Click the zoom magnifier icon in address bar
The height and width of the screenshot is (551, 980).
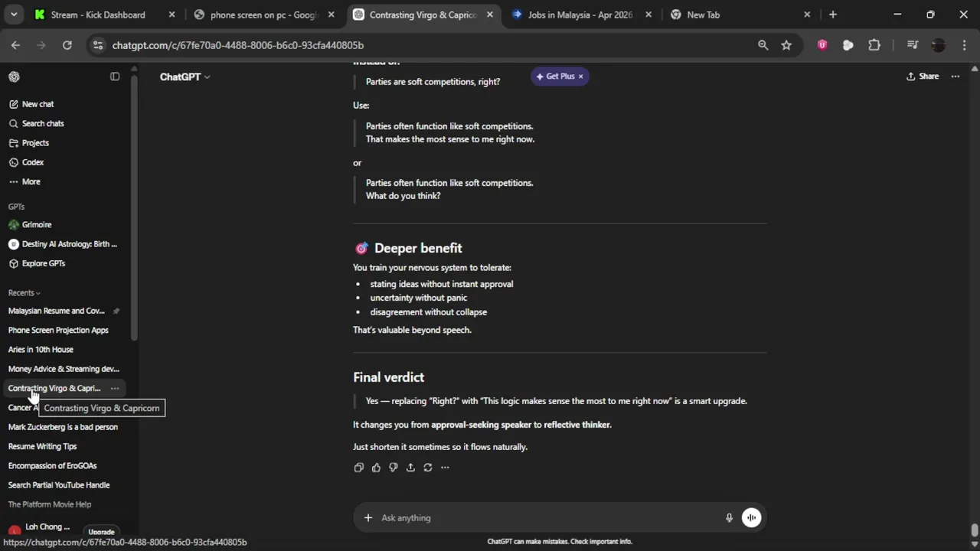click(x=763, y=45)
